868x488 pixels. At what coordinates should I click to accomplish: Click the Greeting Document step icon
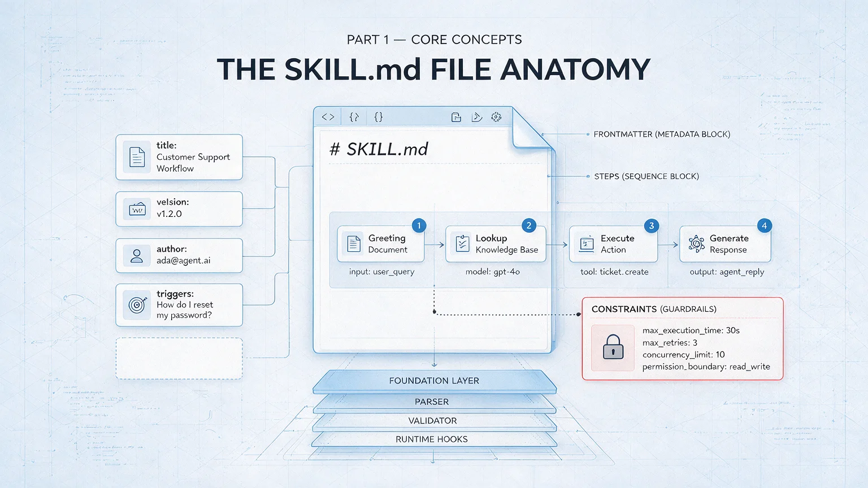pos(354,244)
